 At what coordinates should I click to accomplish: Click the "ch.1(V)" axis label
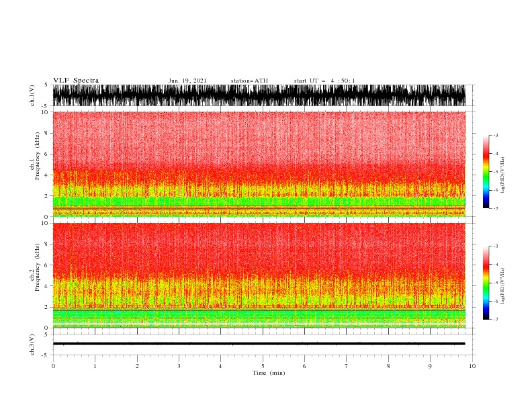click(32, 95)
